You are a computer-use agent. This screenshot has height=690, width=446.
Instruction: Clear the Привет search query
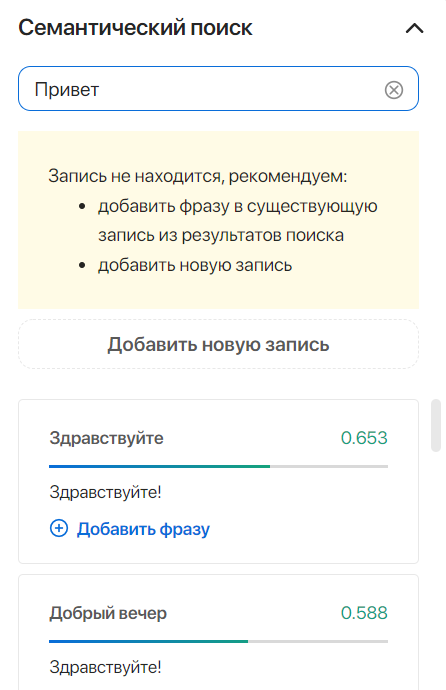tap(394, 90)
